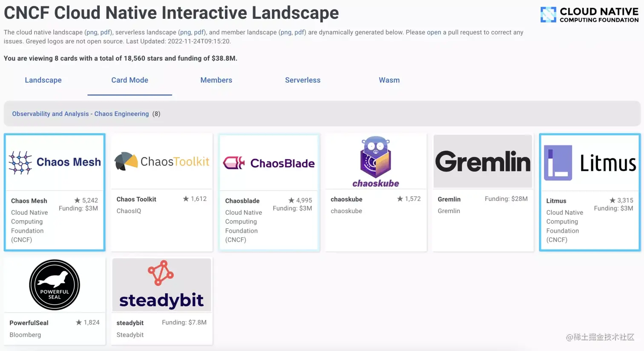Open the PowerfulSeal round logo
This screenshot has width=644, height=351.
click(55, 284)
